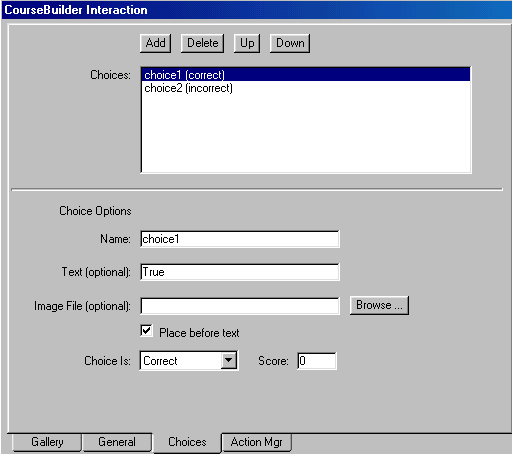Viewport: 512px width, 454px height.
Task: Expand the Choice Is dropdown arrow
Action: 229,360
